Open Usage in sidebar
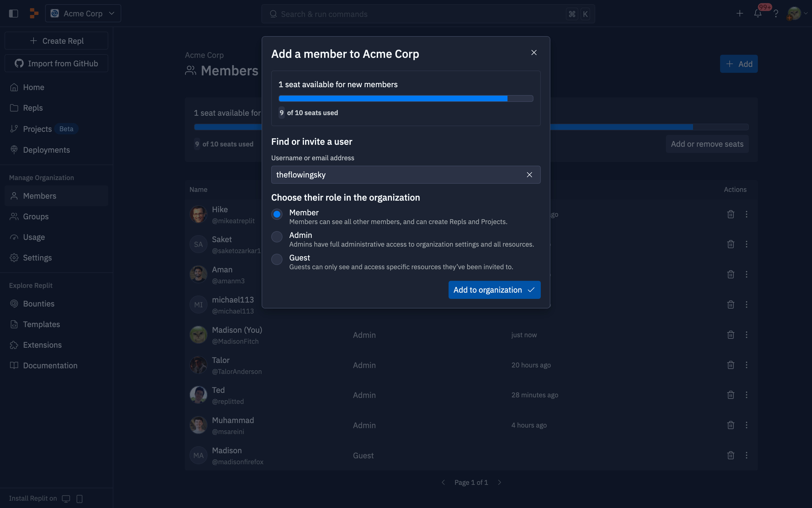 click(56, 237)
